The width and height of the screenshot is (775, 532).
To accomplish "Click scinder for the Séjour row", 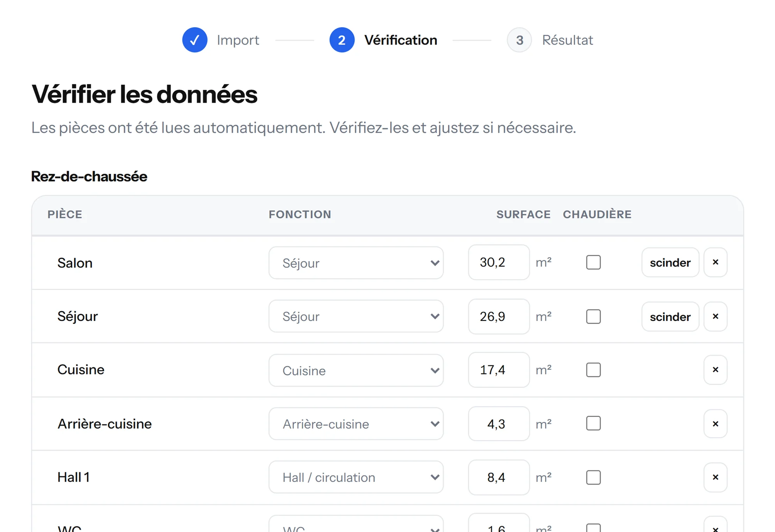I will [x=670, y=317].
